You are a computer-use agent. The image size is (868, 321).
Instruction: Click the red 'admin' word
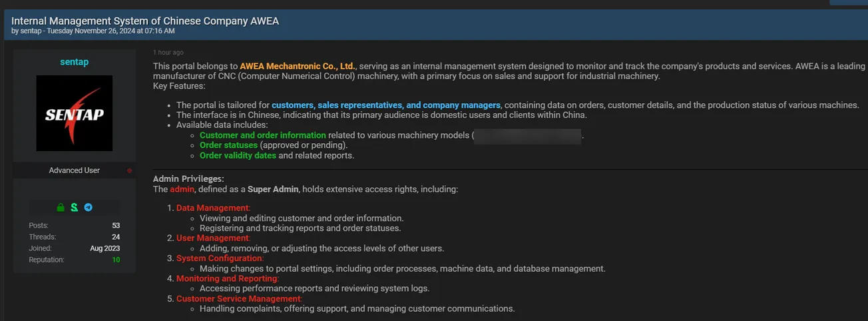coord(182,189)
